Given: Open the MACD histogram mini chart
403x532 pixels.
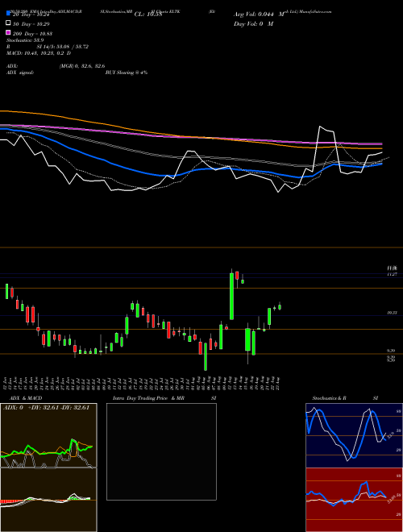Looking at the screenshot, I should [48, 500].
